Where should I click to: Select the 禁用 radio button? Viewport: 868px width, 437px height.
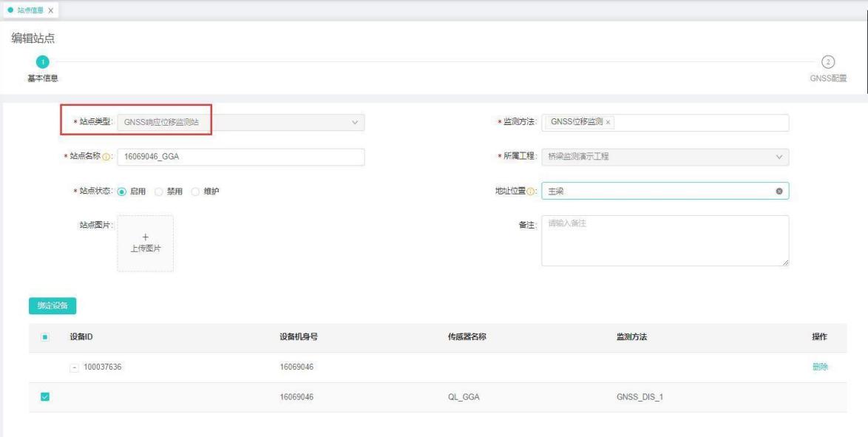pyautogui.click(x=159, y=192)
